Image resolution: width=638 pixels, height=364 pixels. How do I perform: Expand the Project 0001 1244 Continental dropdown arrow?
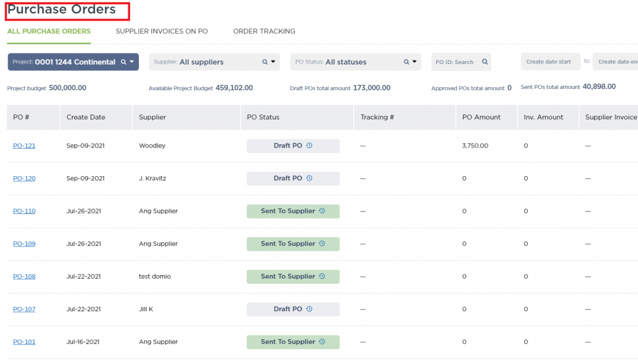point(132,62)
